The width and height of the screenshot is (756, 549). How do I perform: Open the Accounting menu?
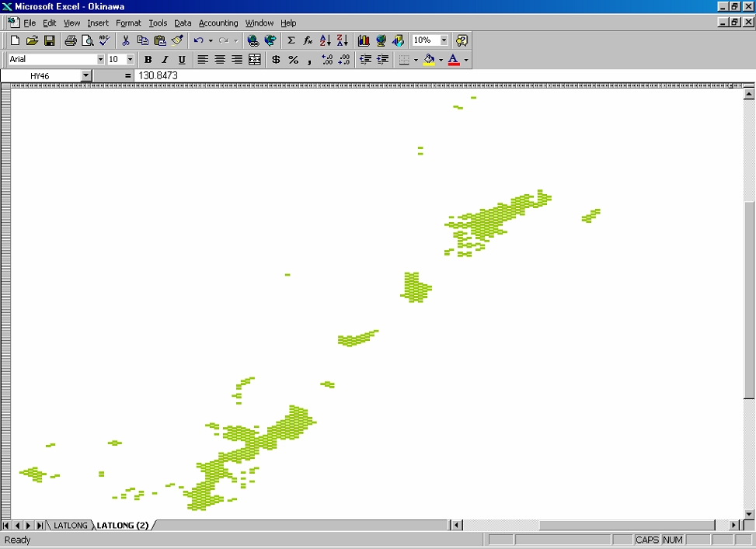(218, 23)
